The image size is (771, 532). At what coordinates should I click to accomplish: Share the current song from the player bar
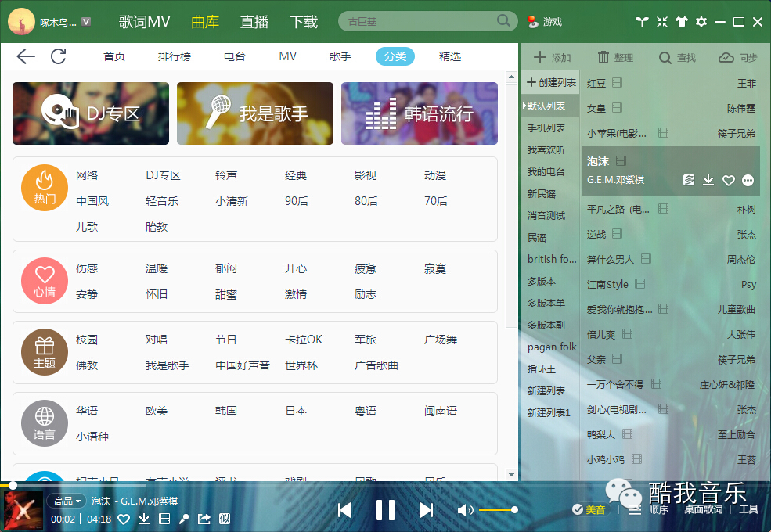pyautogui.click(x=204, y=519)
